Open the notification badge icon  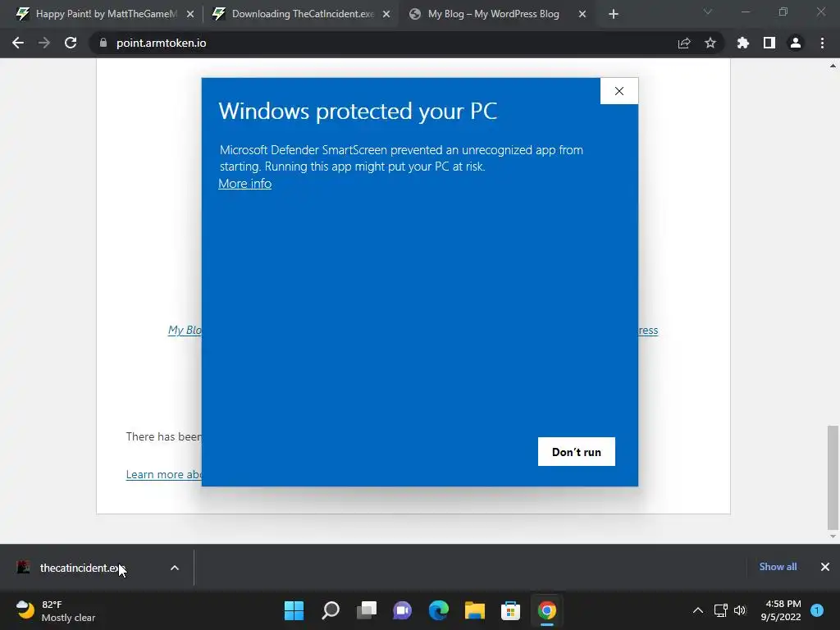[817, 610]
